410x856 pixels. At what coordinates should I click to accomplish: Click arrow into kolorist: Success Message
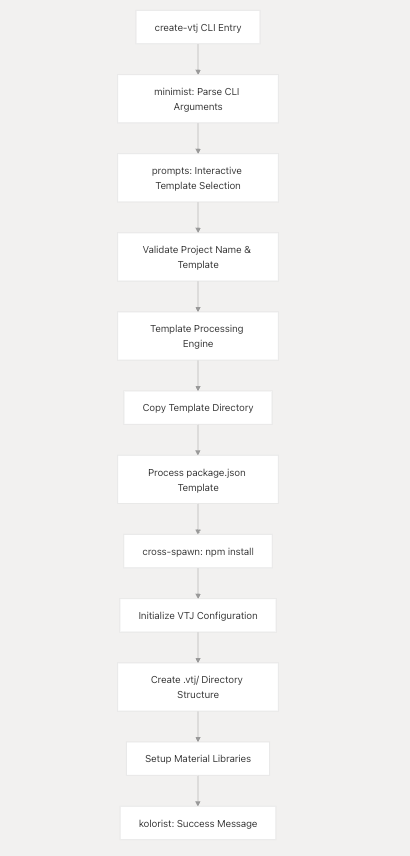pyautogui.click(x=198, y=791)
